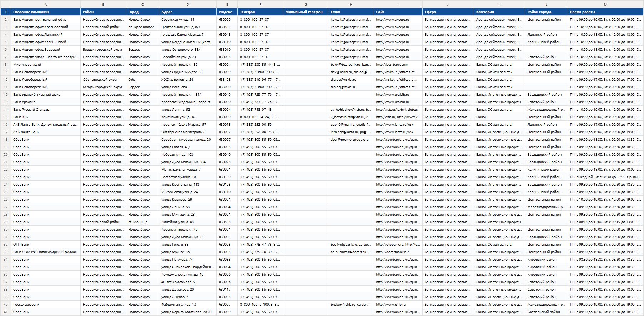The width and height of the screenshot is (644, 322).
Task: Select row number 41 header
Action: tap(6, 312)
